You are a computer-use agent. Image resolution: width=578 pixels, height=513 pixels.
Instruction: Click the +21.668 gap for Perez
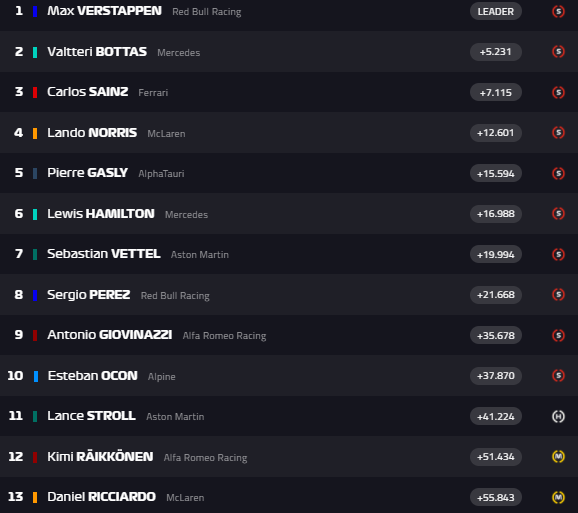(x=495, y=295)
